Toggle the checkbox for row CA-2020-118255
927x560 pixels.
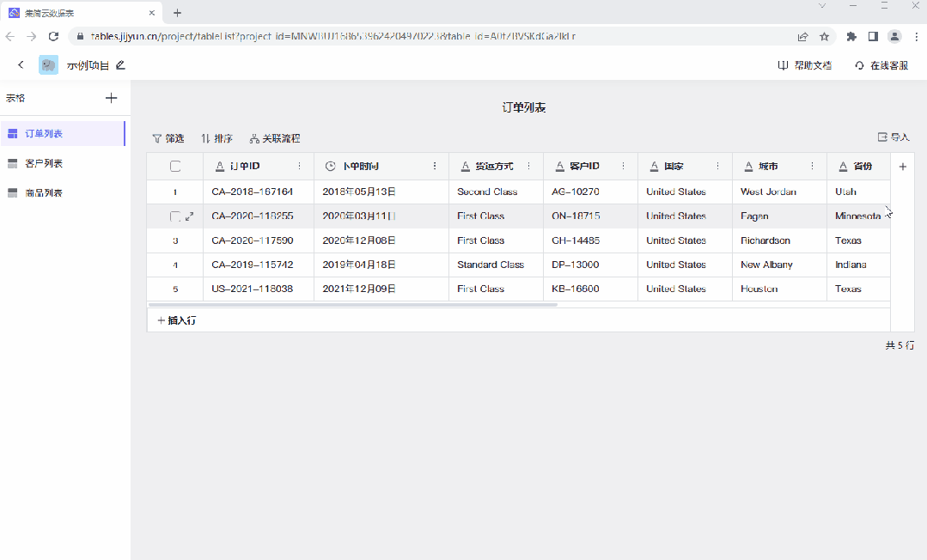[175, 216]
